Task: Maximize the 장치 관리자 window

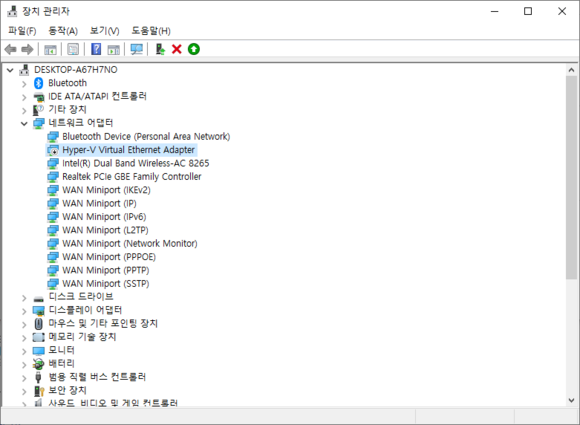Action: click(528, 11)
